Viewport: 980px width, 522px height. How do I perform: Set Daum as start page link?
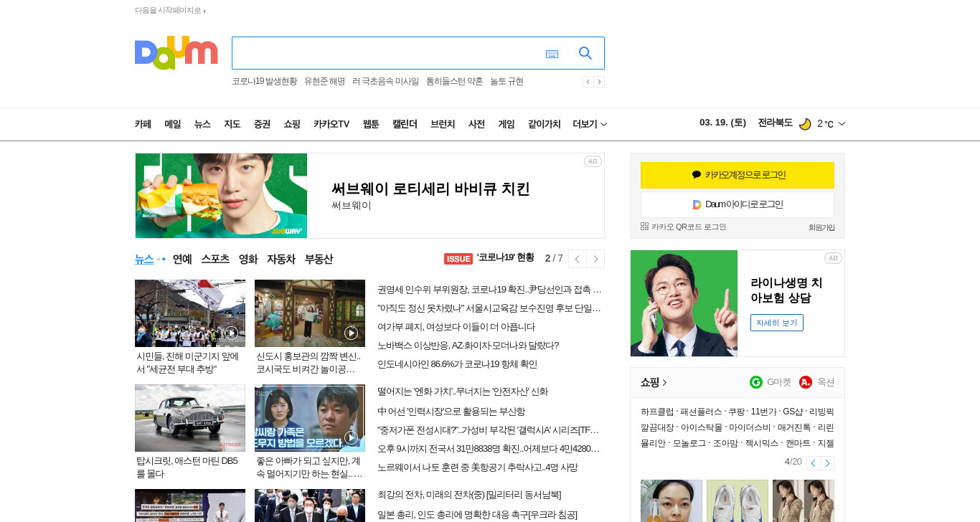pos(170,10)
